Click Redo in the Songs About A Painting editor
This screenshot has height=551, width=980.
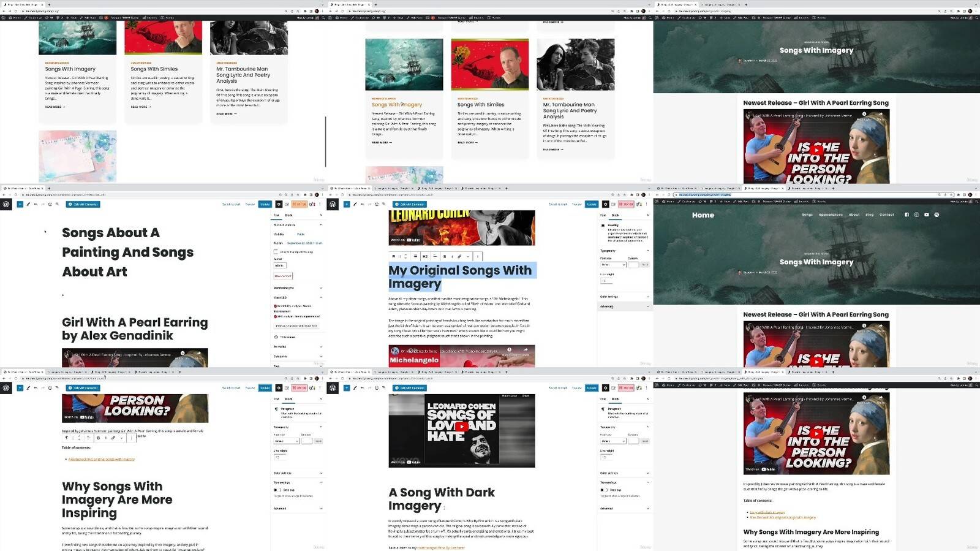(x=43, y=204)
